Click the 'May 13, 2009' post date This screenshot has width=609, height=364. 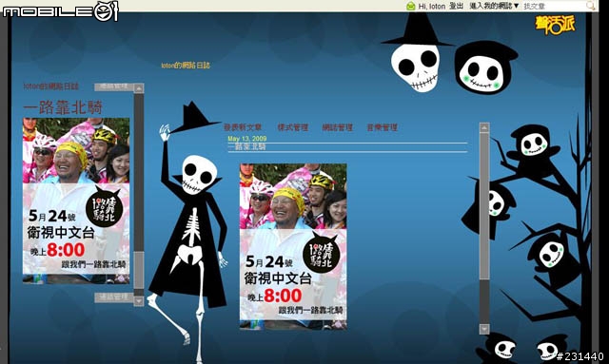[247, 139]
